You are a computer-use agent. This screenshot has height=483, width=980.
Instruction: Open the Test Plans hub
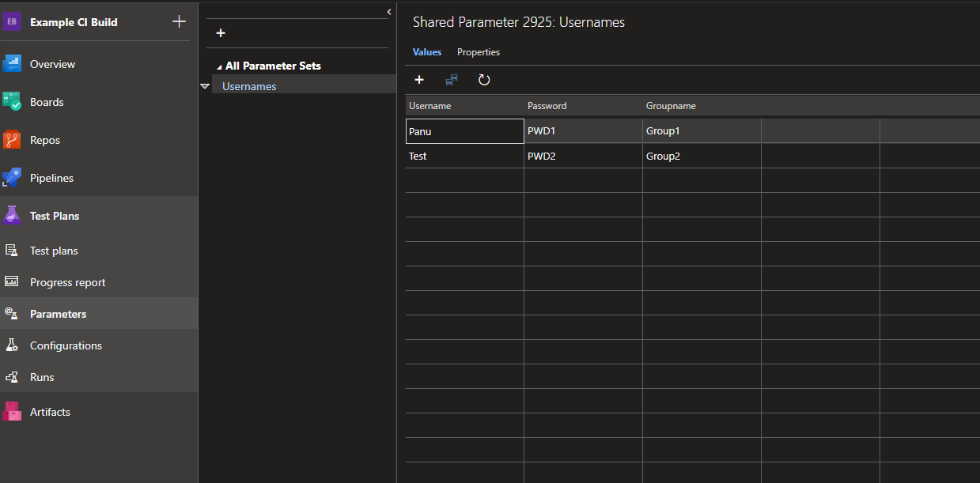pyautogui.click(x=99, y=216)
